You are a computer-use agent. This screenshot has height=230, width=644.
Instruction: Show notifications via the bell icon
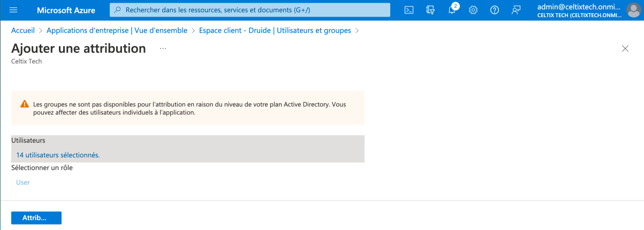pos(452,10)
